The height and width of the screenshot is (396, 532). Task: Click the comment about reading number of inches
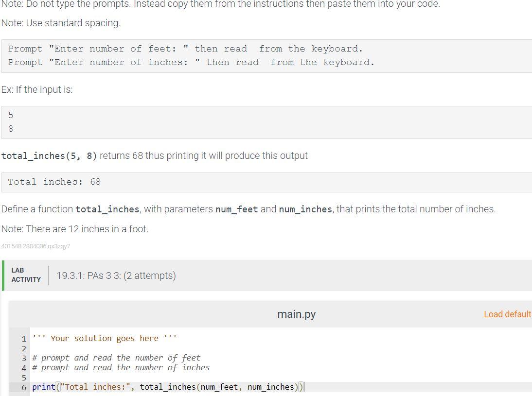pos(121,367)
